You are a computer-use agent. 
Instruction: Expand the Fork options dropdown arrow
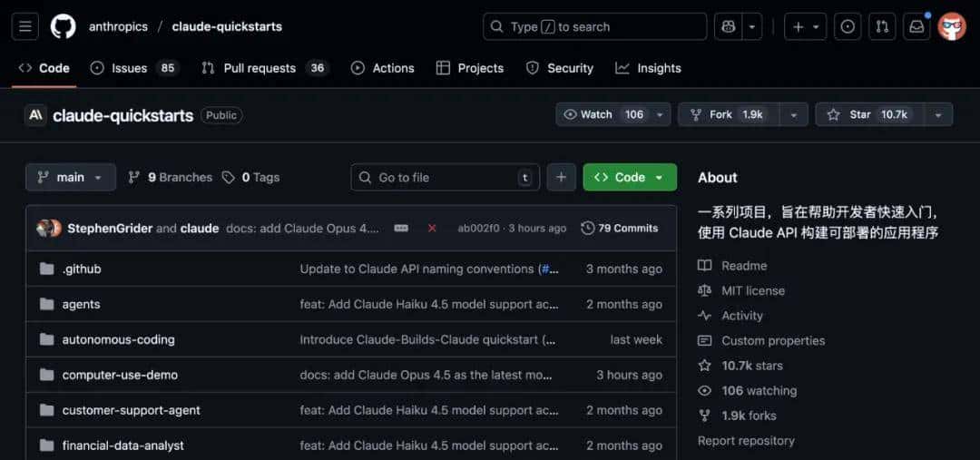click(x=794, y=114)
